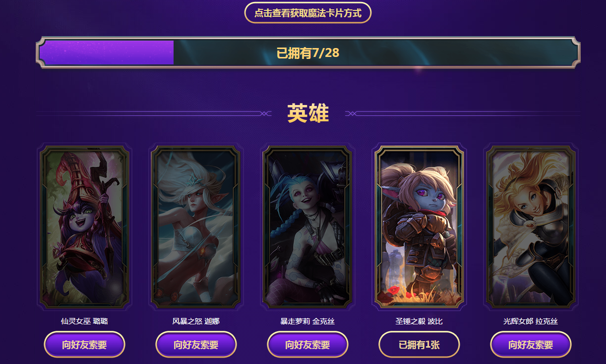Select the 风暴之怒 迦娜 name label

point(196,321)
